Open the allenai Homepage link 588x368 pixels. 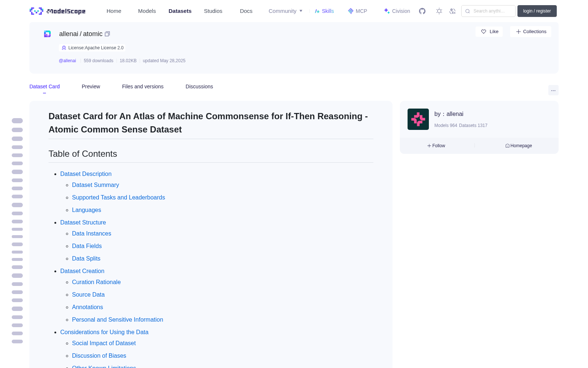click(x=519, y=146)
